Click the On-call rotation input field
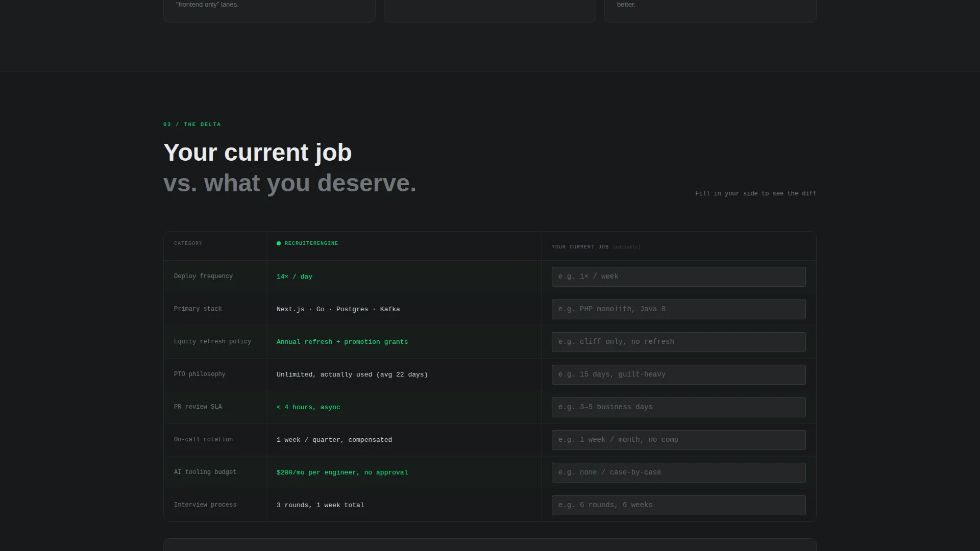Viewport: 980px width, 551px height. pyautogui.click(x=678, y=440)
